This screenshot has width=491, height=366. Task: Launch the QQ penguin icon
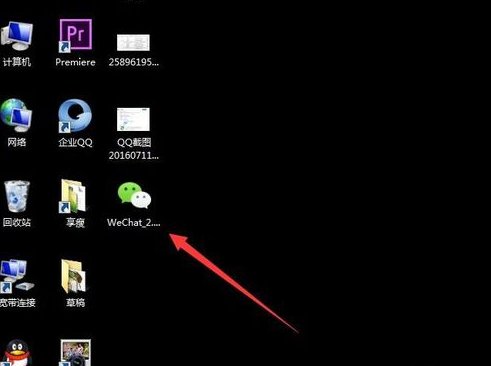16,353
